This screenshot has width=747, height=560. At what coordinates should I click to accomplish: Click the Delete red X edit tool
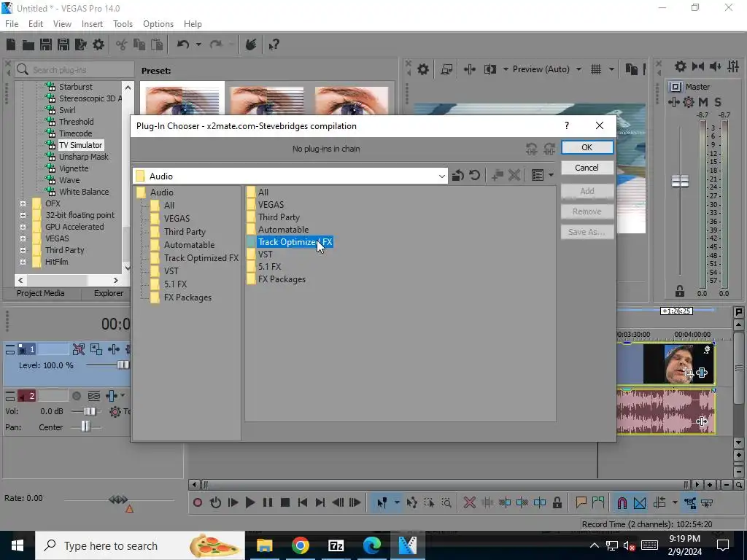[x=470, y=503]
